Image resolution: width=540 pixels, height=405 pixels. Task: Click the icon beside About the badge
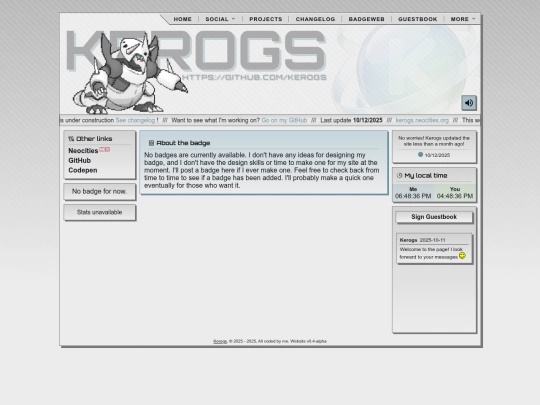(x=151, y=143)
